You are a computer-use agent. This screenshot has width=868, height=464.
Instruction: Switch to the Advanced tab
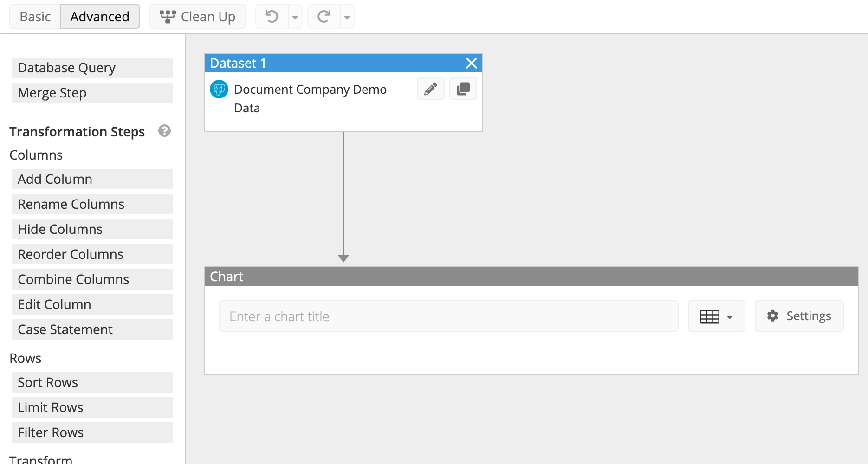click(100, 17)
